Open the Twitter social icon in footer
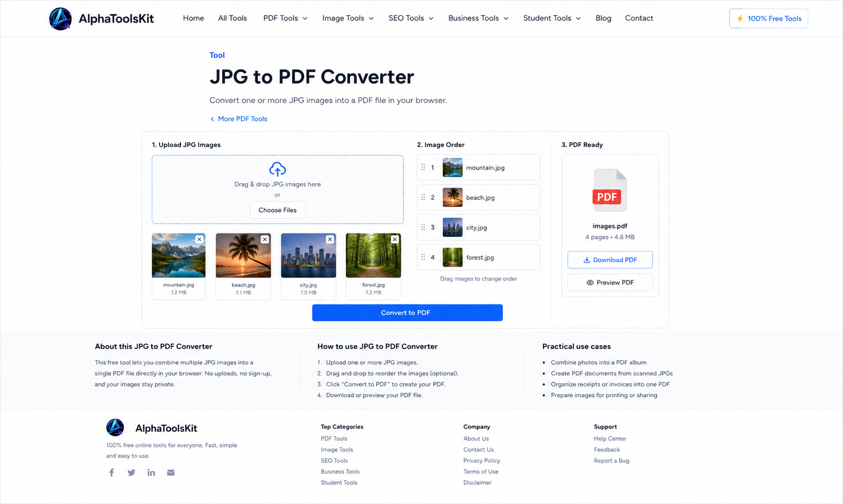The height and width of the screenshot is (504, 843). [x=131, y=472]
